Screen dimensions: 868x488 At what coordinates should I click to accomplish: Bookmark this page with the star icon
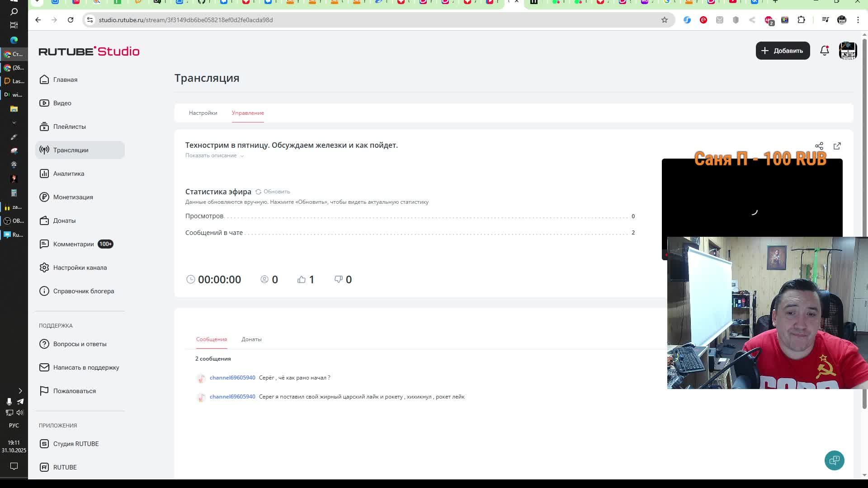coord(664,20)
